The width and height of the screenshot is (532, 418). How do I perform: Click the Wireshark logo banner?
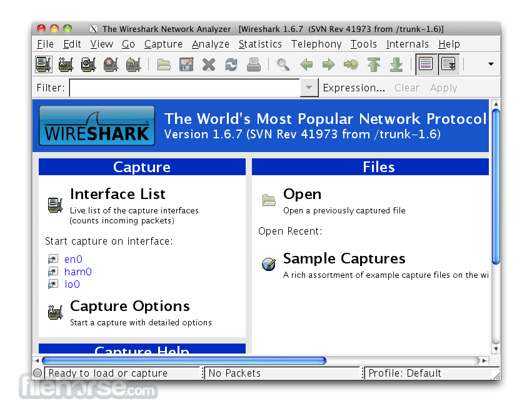tap(97, 126)
